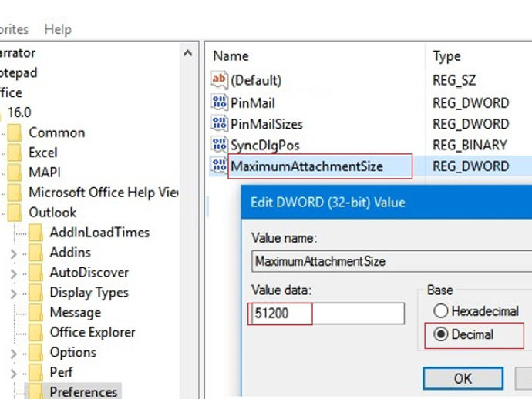This screenshot has width=532, height=399.
Task: Click REG_DWORD type in PinMail row
Action: [471, 103]
